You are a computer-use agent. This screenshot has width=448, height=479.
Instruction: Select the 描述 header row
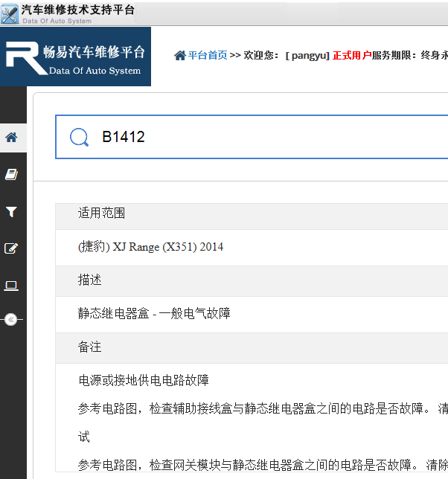coord(252,280)
